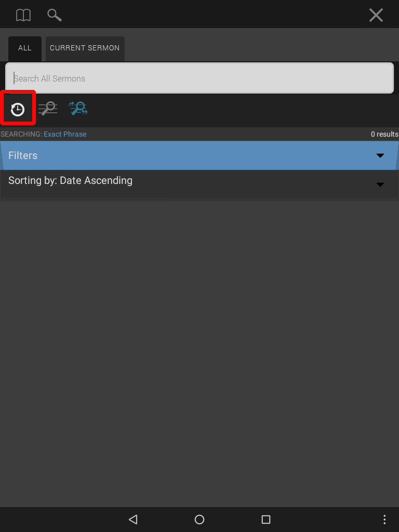Click the arrow beside Date Ascending
399x532 pixels.
click(x=380, y=184)
